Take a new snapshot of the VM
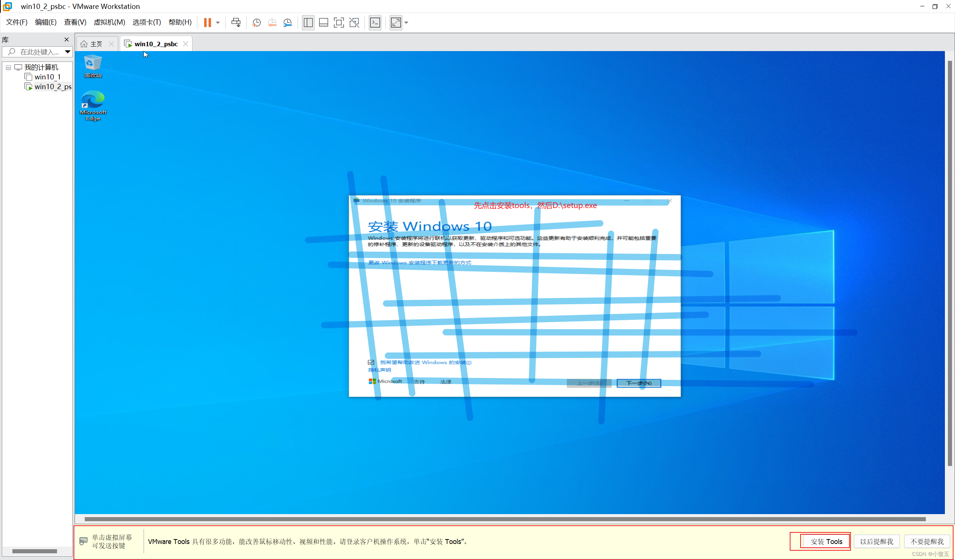This screenshot has width=955, height=560. click(256, 23)
